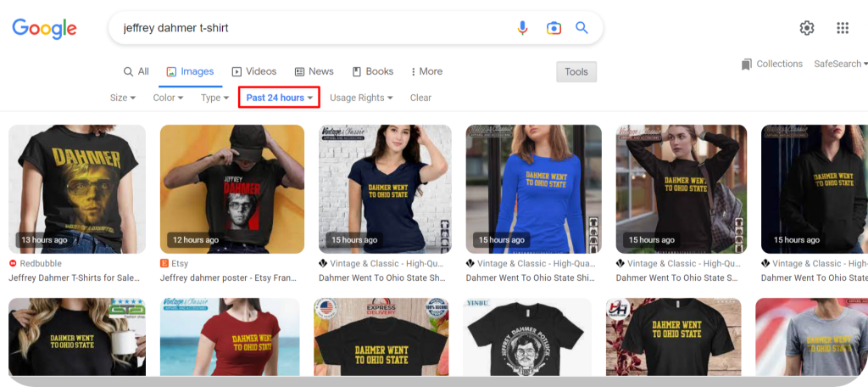Toggle the Tools button
The width and height of the screenshot is (868, 387).
click(576, 72)
